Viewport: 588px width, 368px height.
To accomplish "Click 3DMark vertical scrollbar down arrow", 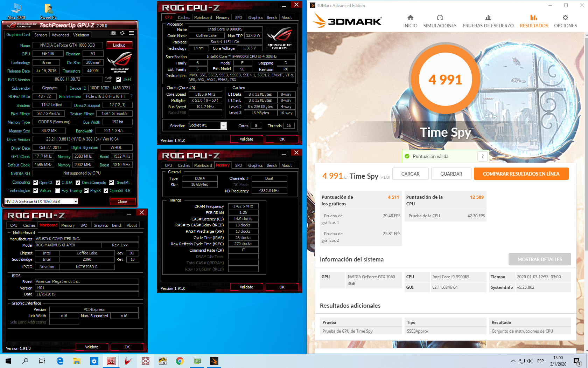I will point(586,350).
